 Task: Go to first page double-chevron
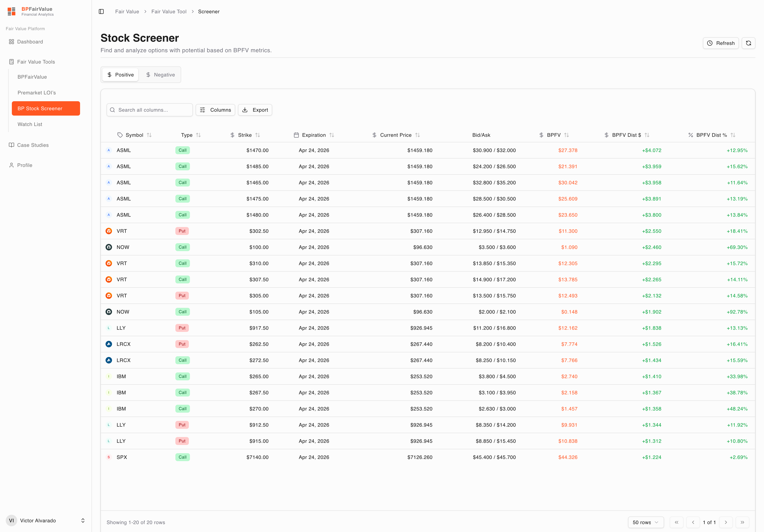pyautogui.click(x=676, y=522)
